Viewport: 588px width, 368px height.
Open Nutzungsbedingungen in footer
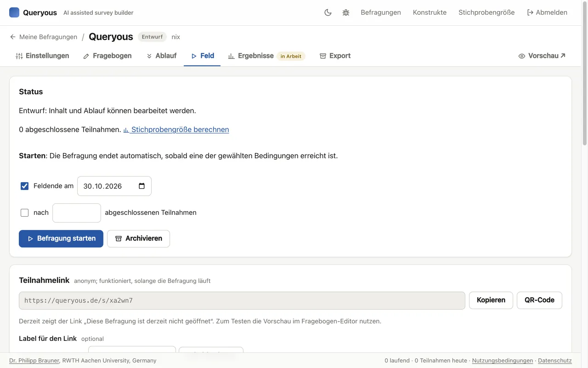coord(503,361)
